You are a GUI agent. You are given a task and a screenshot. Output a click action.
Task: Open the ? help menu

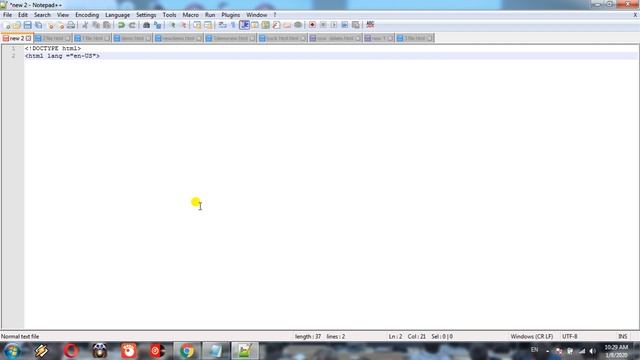click(x=275, y=15)
